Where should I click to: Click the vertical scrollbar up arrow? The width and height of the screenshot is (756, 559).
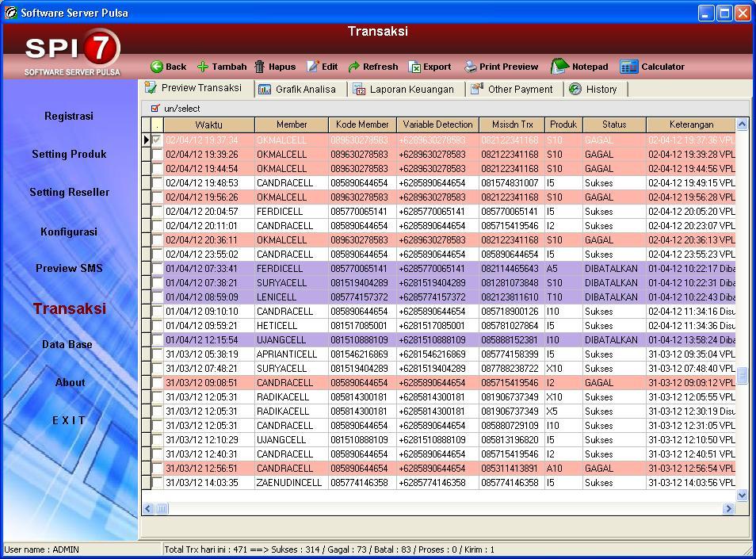742,124
